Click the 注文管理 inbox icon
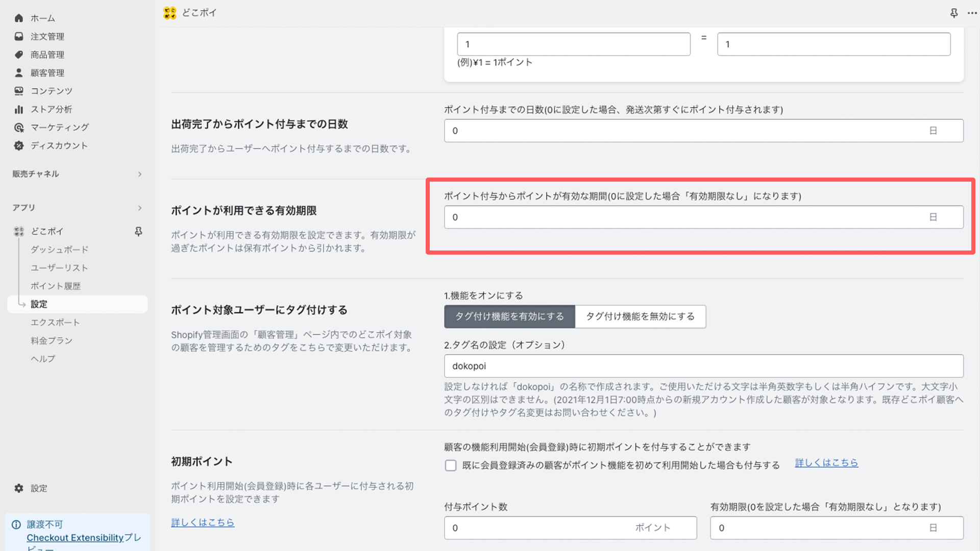This screenshot has height=551, width=980. pos(19,36)
